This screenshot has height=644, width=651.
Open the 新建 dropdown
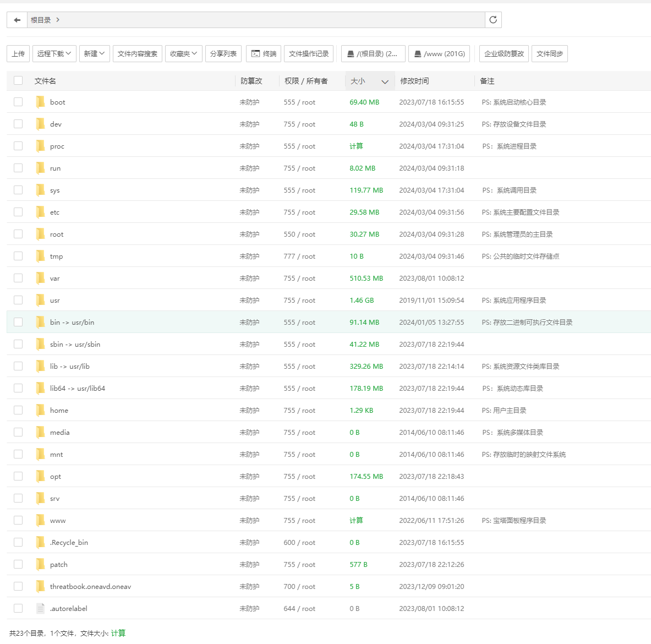pos(94,53)
